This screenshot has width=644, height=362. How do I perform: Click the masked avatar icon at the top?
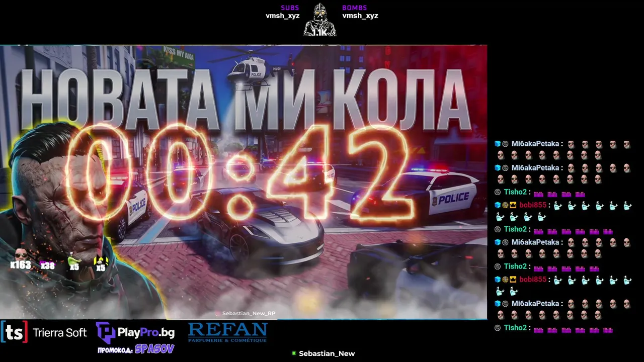[x=319, y=20]
